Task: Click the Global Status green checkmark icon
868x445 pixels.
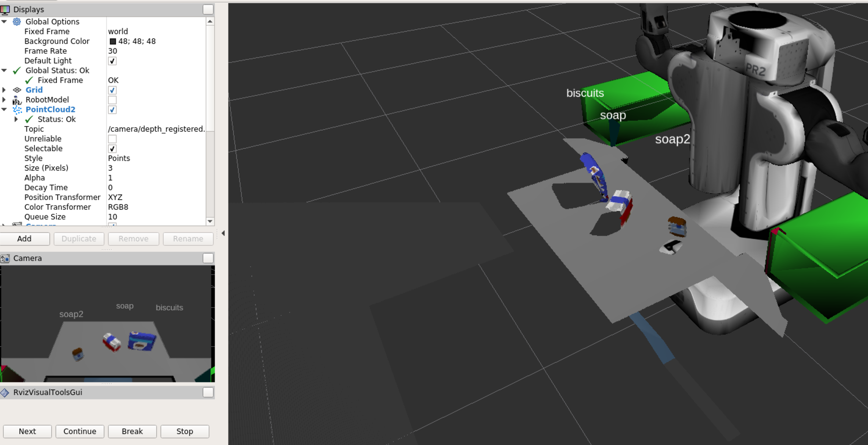Action: 17,71
